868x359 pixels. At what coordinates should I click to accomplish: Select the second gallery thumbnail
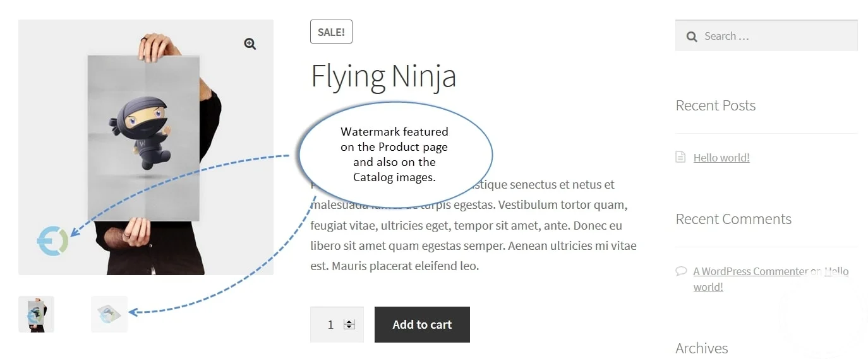click(x=109, y=314)
